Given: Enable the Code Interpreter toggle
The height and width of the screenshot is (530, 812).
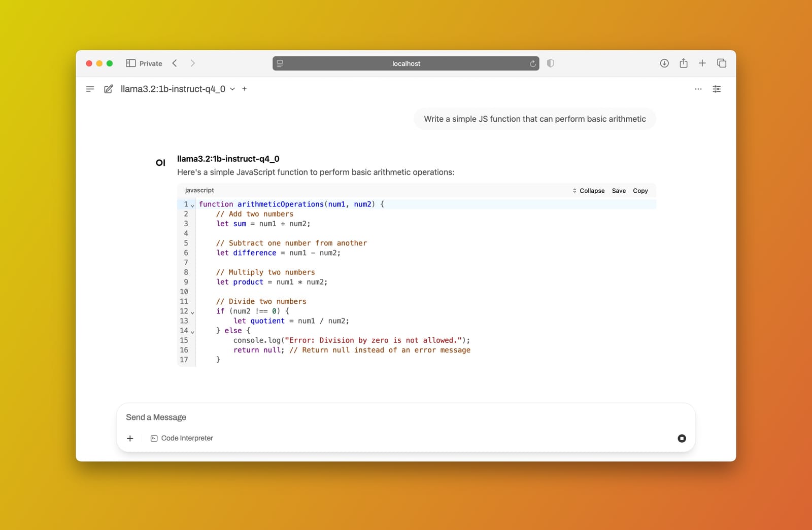Looking at the screenshot, I should pyautogui.click(x=182, y=438).
